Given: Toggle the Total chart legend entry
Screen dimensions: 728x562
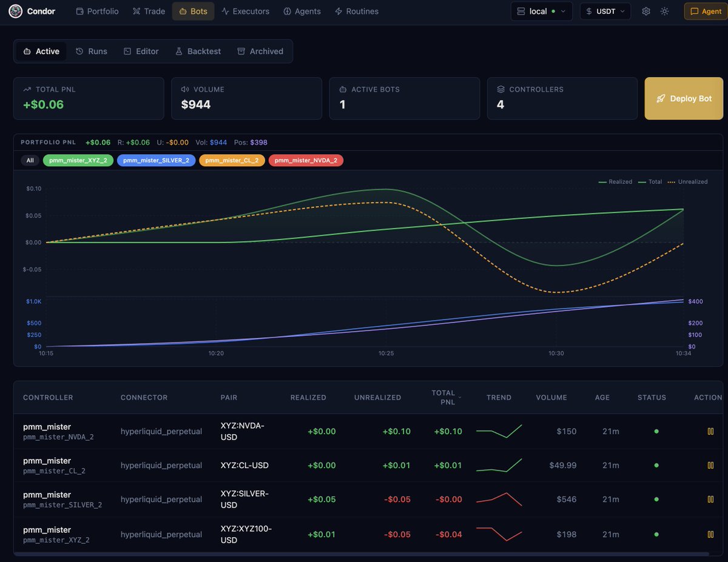Looking at the screenshot, I should click(x=650, y=182).
